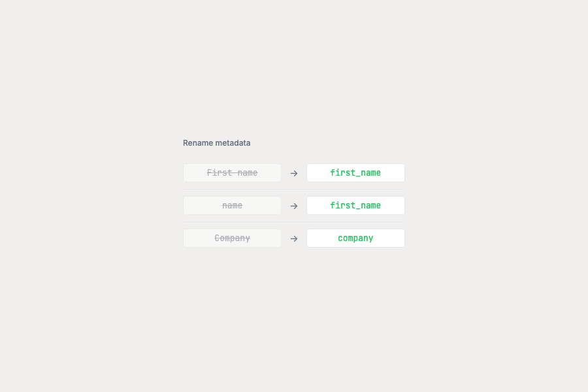Click the arrow icon next to First name
This screenshot has width=588, height=392.
click(293, 172)
